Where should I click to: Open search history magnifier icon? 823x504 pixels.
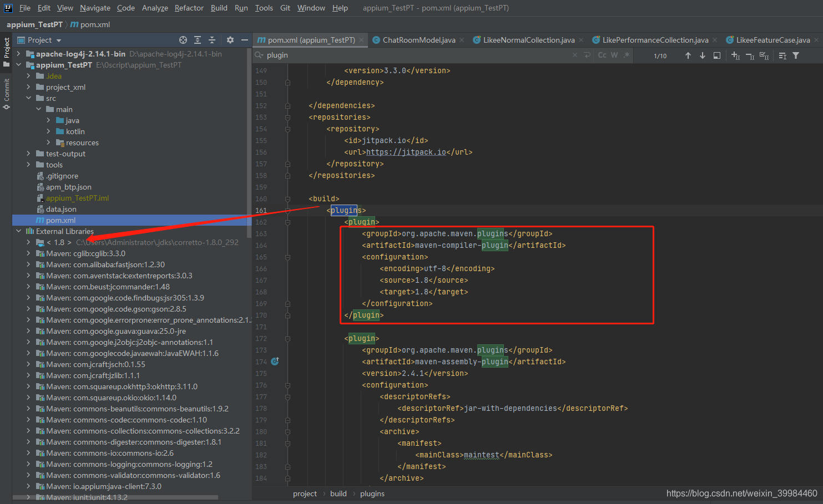pyautogui.click(x=259, y=55)
